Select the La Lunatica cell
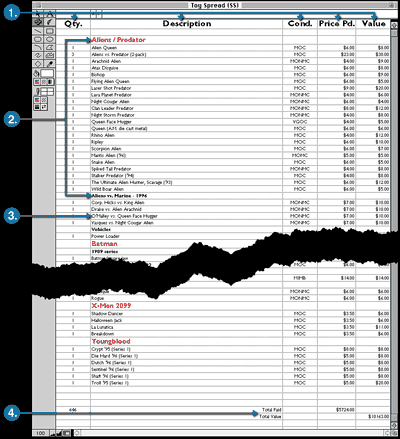Screen dimensions: 400x439 [x=187, y=327]
